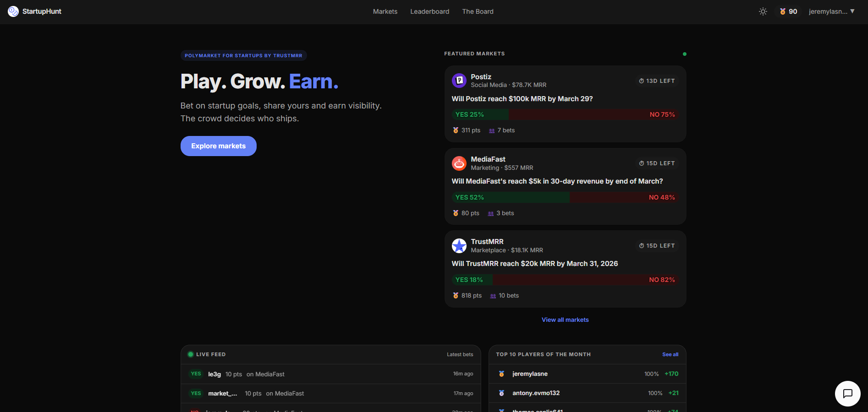Open the chat bubble in bottom right corner
868x412 pixels.
point(847,394)
